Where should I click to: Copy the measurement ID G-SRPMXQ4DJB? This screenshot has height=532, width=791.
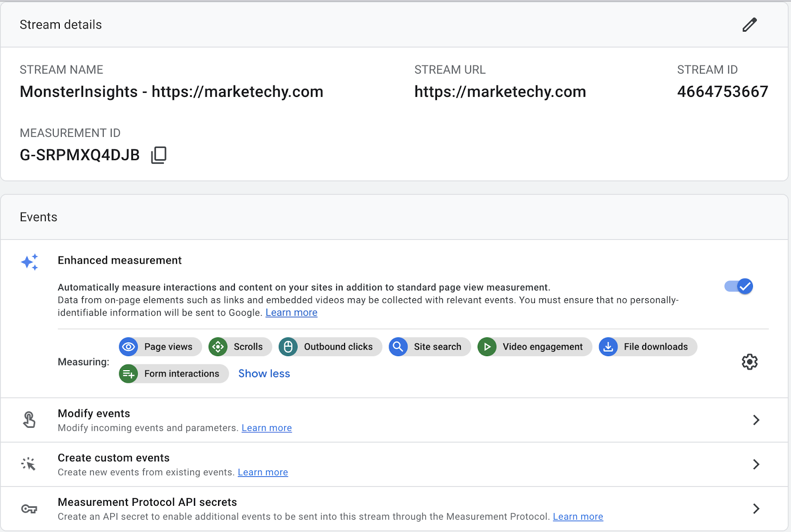tap(159, 155)
